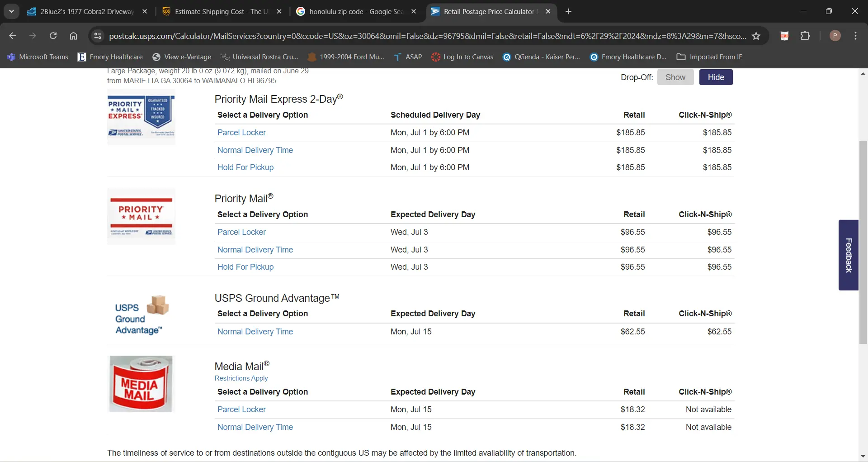868x462 pixels.
Task: Open the Extensions puzzle icon
Action: tap(805, 36)
